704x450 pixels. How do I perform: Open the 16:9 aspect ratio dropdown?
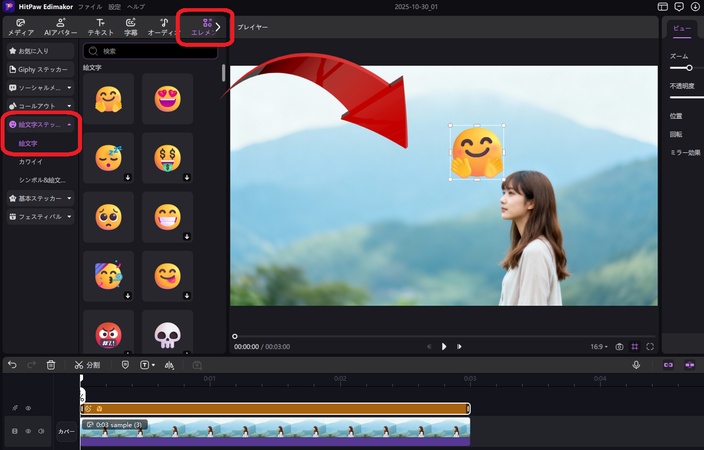599,347
